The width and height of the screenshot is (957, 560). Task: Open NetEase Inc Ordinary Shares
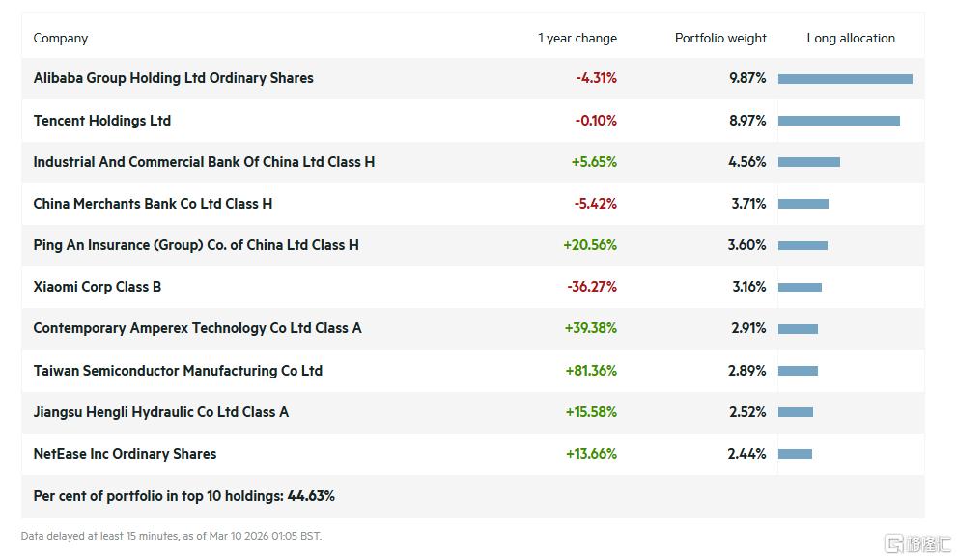click(125, 454)
